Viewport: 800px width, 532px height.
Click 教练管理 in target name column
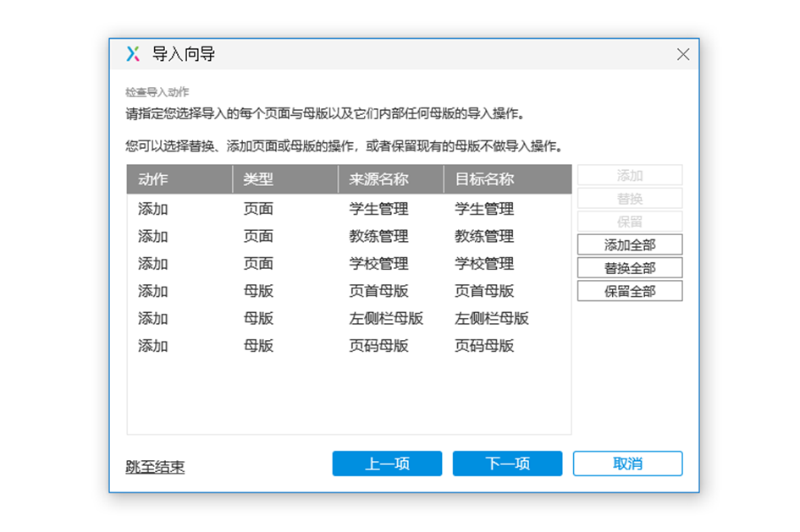click(484, 236)
